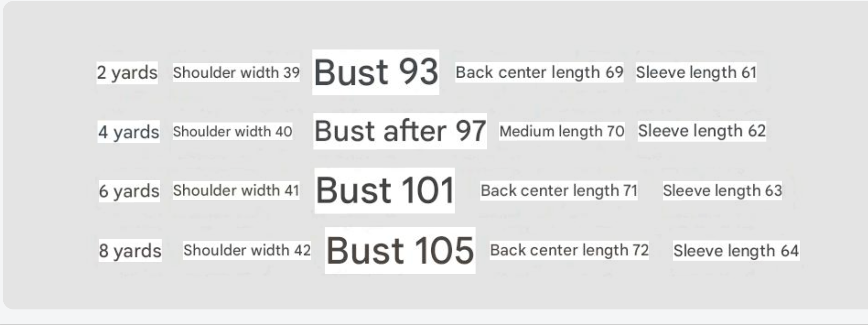
Task: Select the 'Shoulder width 39' text
Action: point(236,73)
